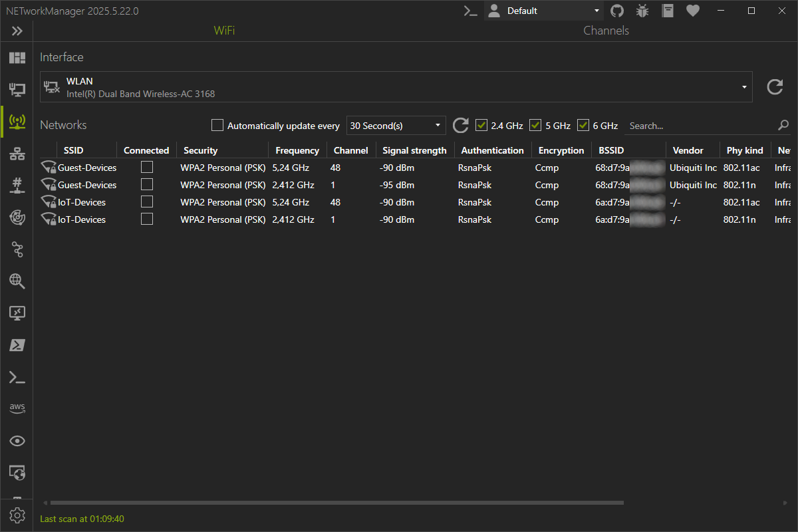Click the bug report icon
The height and width of the screenshot is (532, 798).
pyautogui.click(x=642, y=11)
